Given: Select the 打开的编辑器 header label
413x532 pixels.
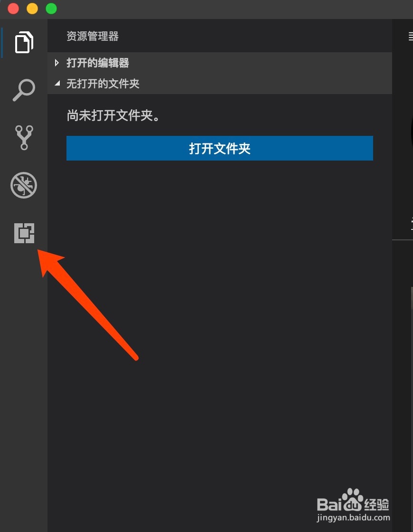Looking at the screenshot, I should click(x=98, y=63).
